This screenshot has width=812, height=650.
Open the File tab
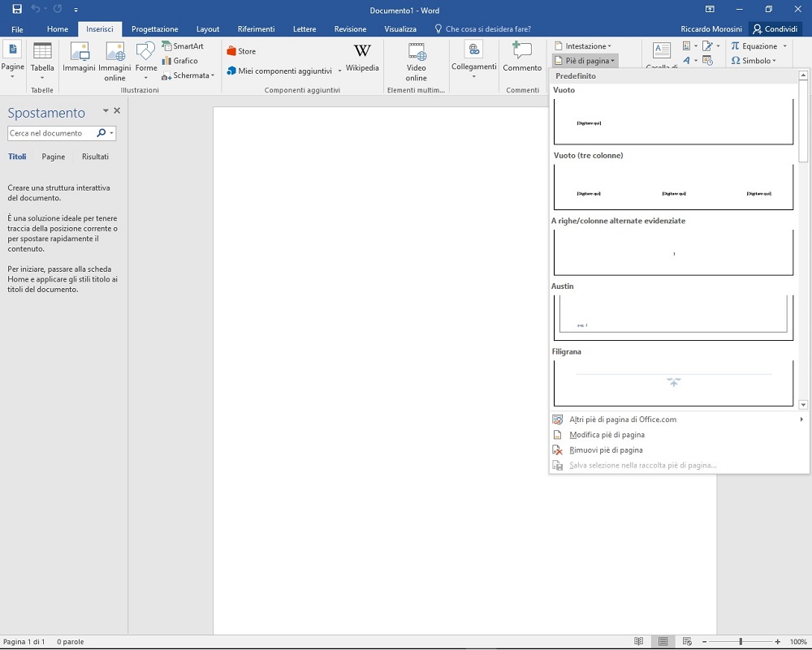click(17, 29)
